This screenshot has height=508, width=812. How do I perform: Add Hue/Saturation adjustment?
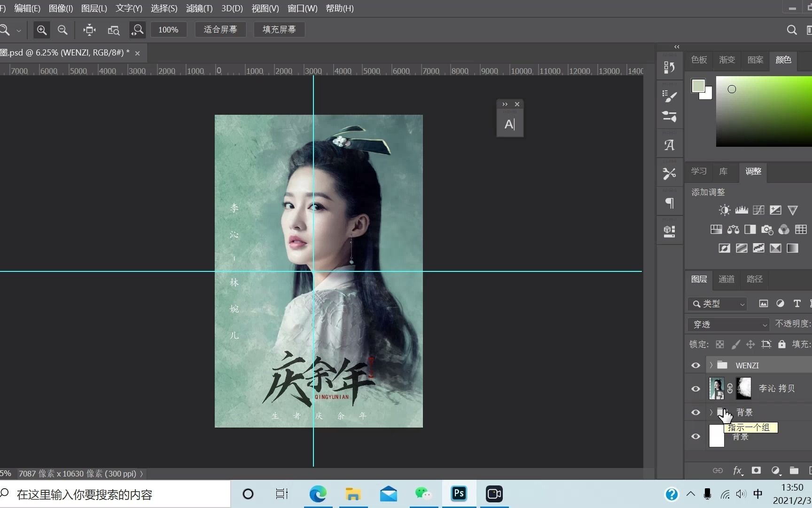(716, 230)
